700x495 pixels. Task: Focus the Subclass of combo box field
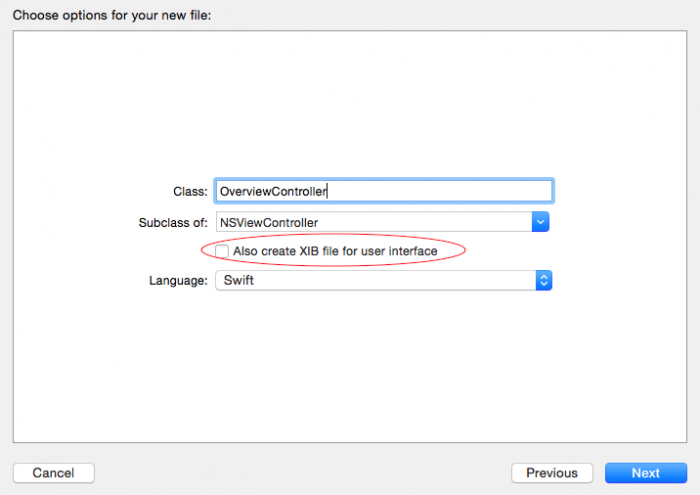pyautogui.click(x=372, y=222)
